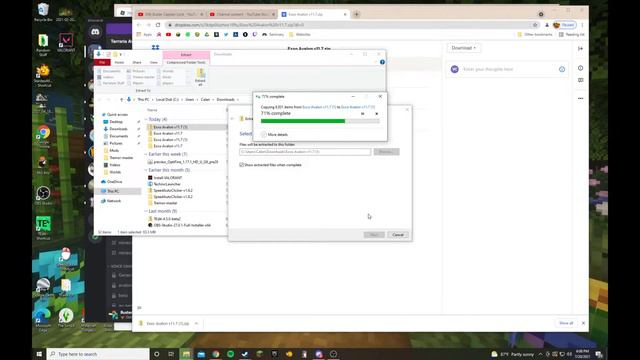
Task: Click Chrome address bar URL
Action: pos(239,25)
